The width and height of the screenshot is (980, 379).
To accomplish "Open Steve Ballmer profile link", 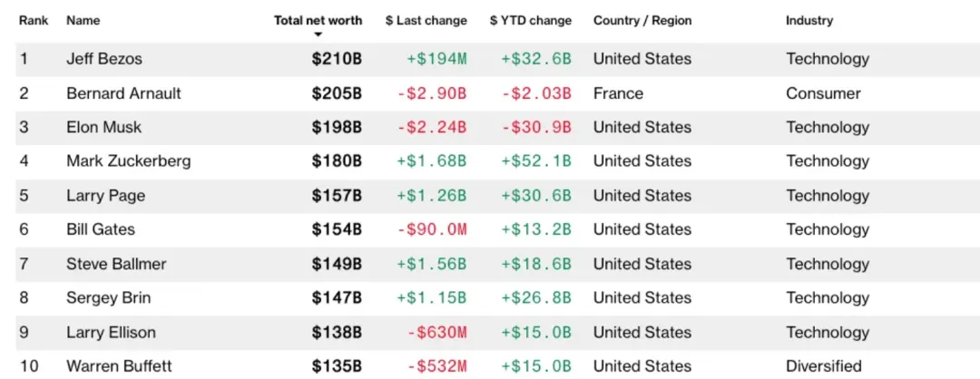I will (x=116, y=264).
